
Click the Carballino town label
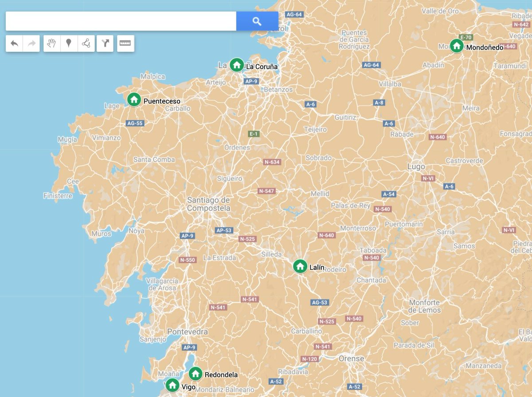coord(306,331)
